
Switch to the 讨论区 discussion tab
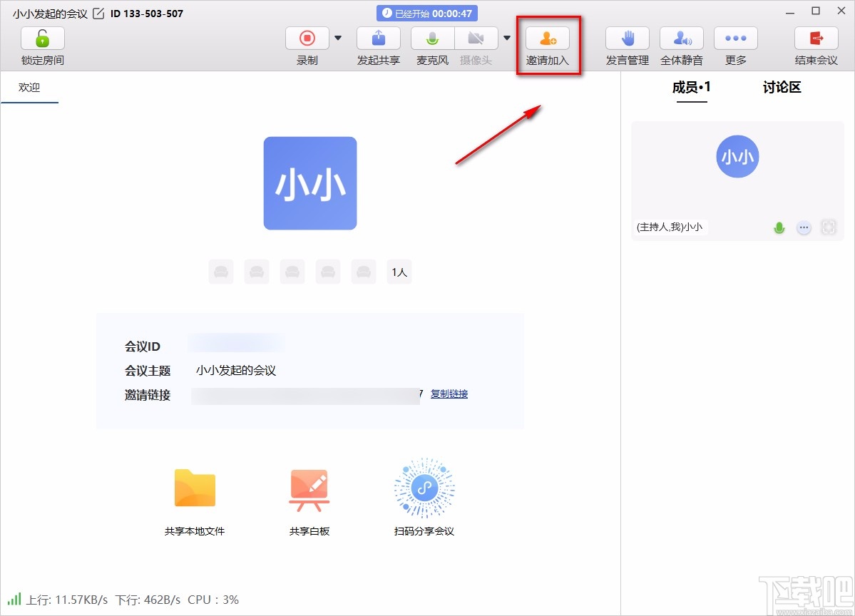click(781, 87)
